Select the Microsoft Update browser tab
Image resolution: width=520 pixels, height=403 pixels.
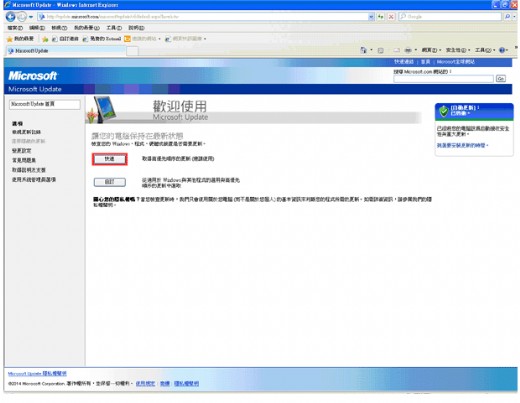click(66, 51)
